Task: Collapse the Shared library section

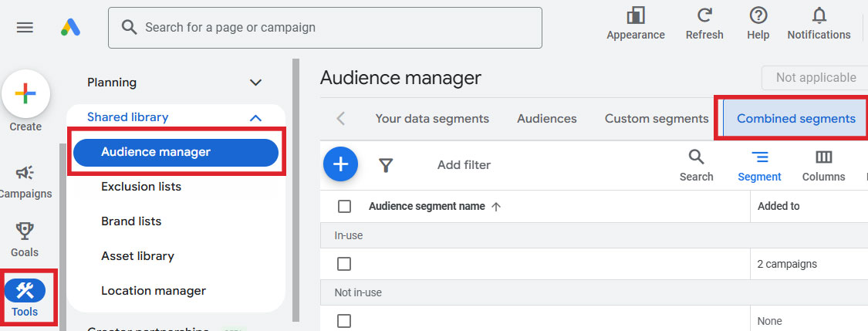Action: coord(255,117)
